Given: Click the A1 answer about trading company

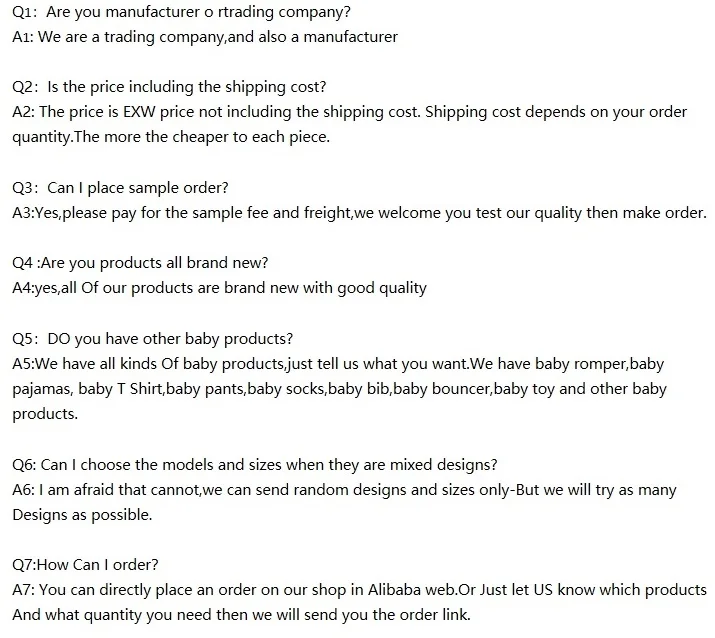Looking at the screenshot, I should pos(204,37).
